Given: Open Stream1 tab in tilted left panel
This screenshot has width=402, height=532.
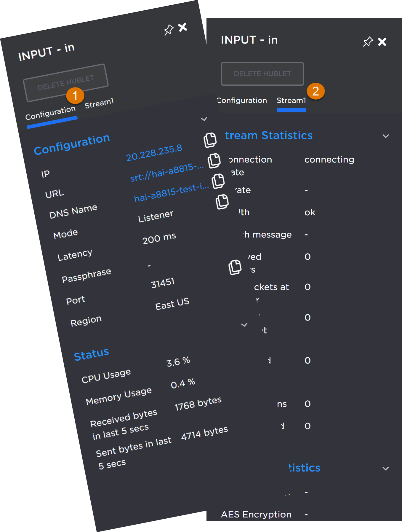Looking at the screenshot, I should click(99, 103).
